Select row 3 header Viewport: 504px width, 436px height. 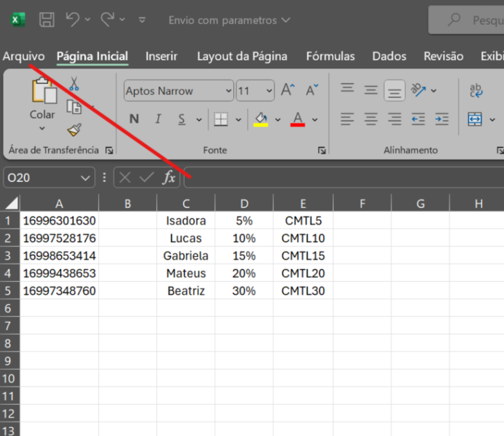click(10, 256)
